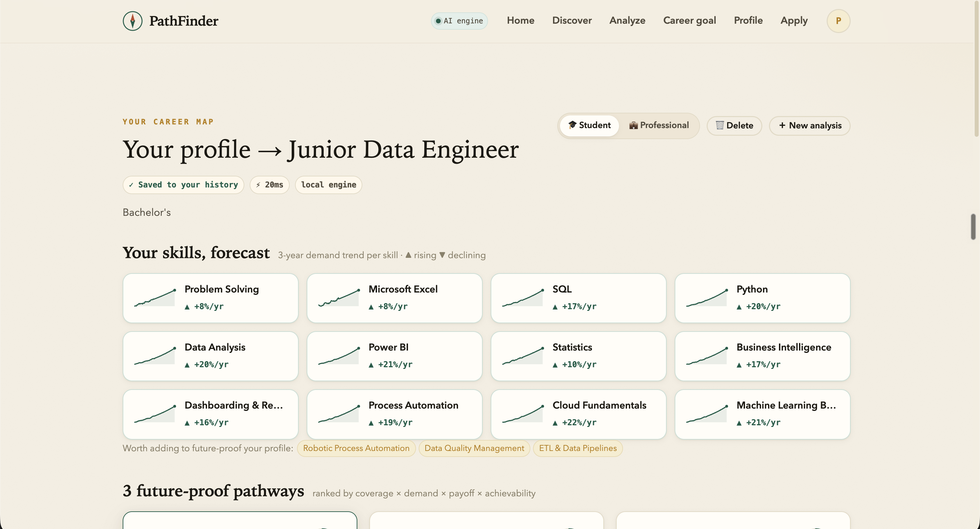Image resolution: width=980 pixels, height=529 pixels.
Task: Select the Power BI skill title
Action: [388, 347]
